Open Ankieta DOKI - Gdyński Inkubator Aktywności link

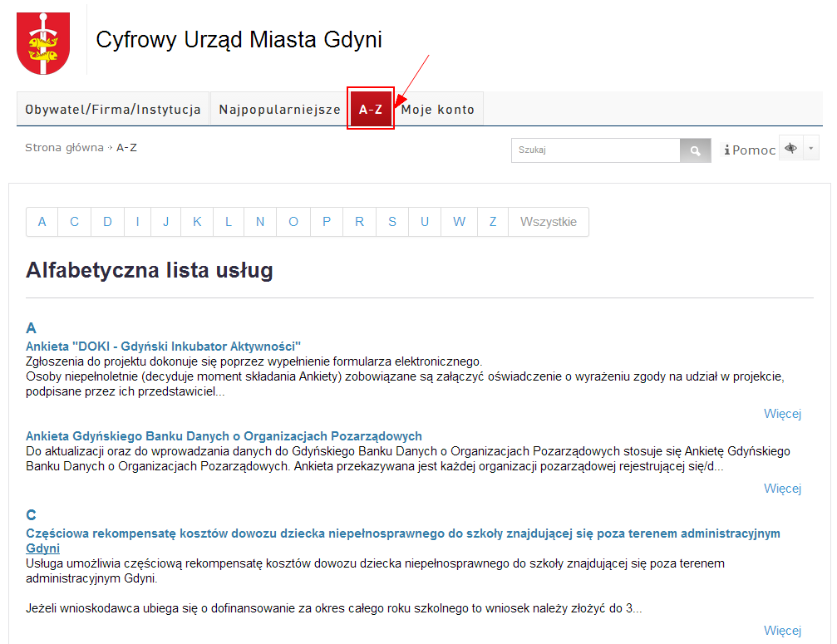pyautogui.click(x=163, y=346)
